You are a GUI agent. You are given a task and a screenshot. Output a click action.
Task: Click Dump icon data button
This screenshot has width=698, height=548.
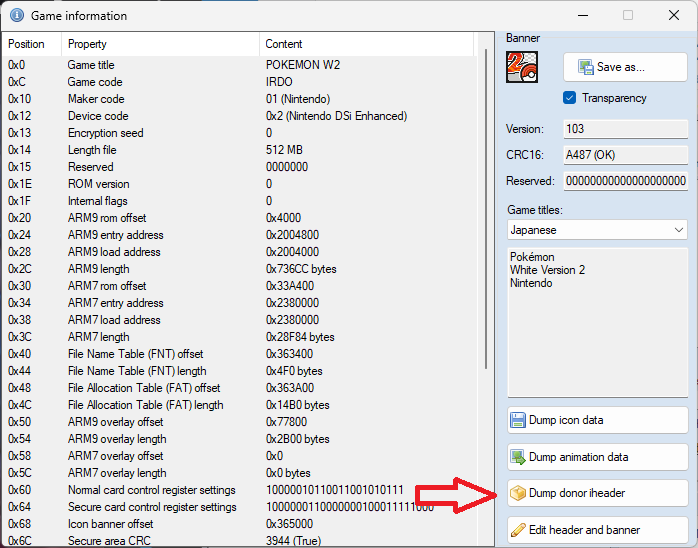coord(598,420)
